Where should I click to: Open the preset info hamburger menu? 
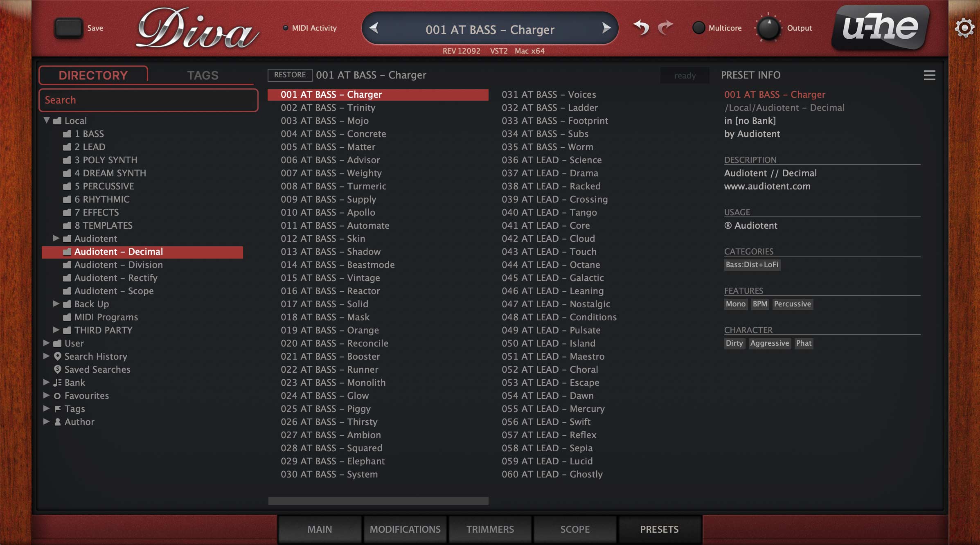tap(929, 75)
